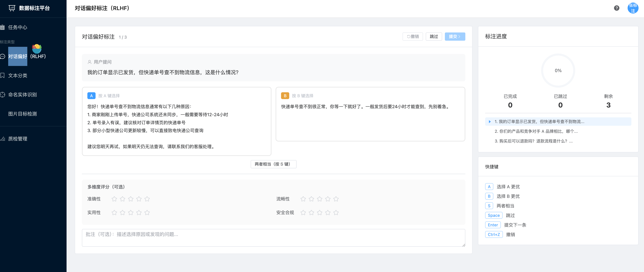Click the 已跳过 count value
Image resolution: width=644 pixels, height=272 pixels.
click(560, 105)
